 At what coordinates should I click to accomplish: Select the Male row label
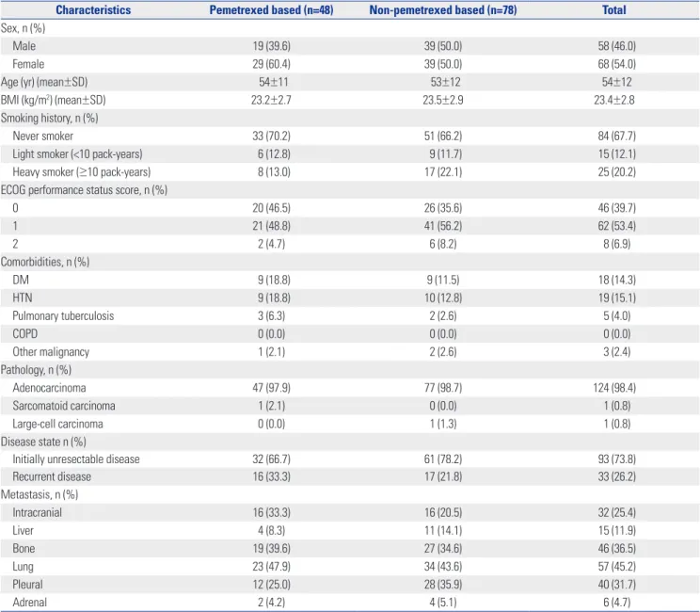click(x=24, y=46)
